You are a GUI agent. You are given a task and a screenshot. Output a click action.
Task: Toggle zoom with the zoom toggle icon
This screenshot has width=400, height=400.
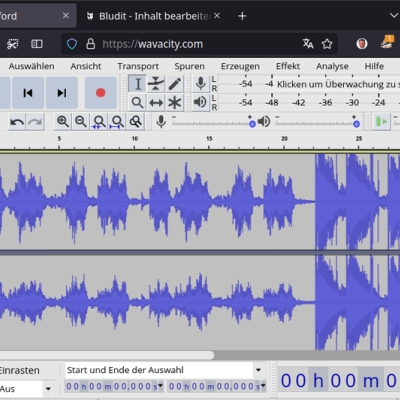pos(135,122)
